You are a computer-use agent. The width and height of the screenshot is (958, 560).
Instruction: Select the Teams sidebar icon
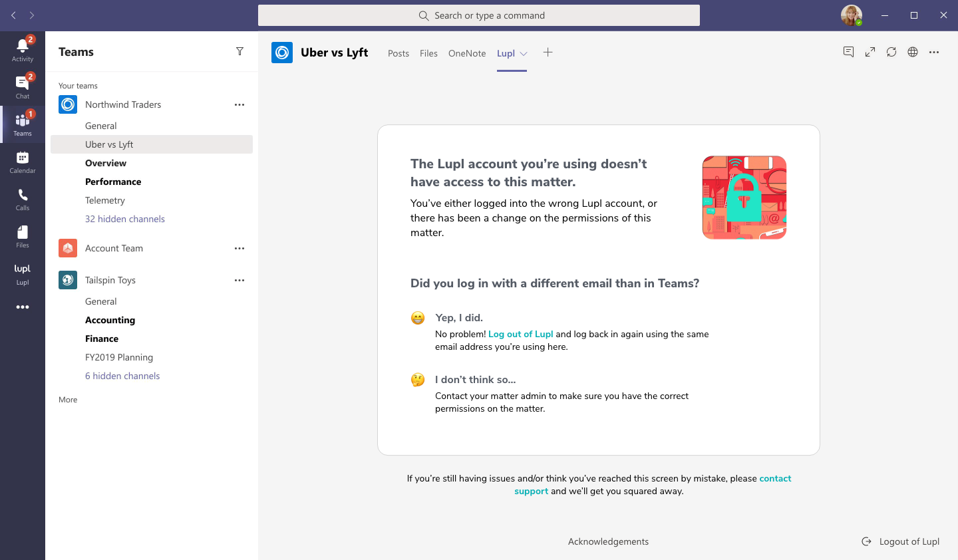coord(22,124)
